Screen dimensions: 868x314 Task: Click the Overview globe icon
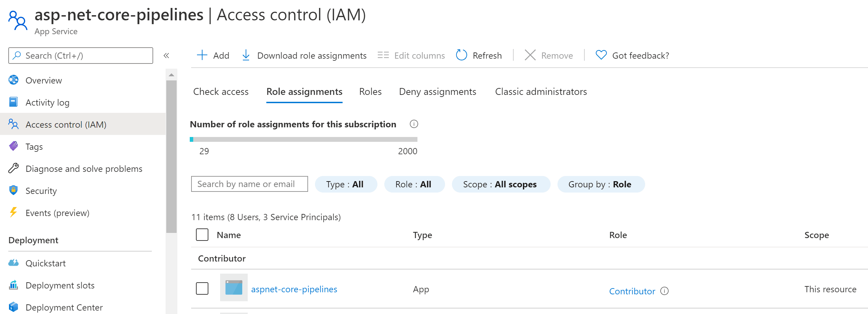click(13, 80)
